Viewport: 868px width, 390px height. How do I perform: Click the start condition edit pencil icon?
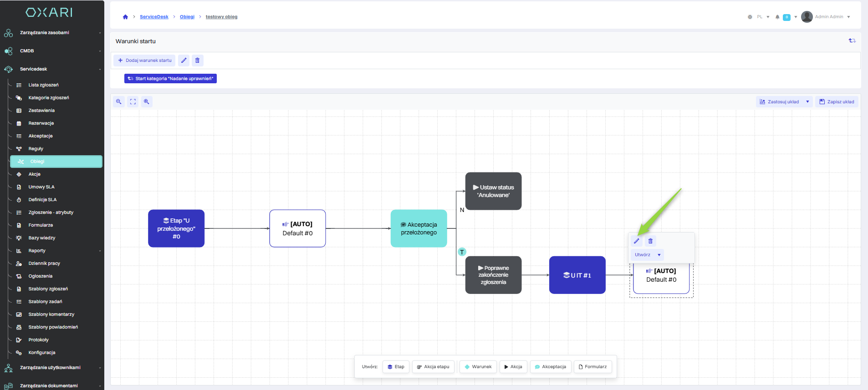[184, 61]
